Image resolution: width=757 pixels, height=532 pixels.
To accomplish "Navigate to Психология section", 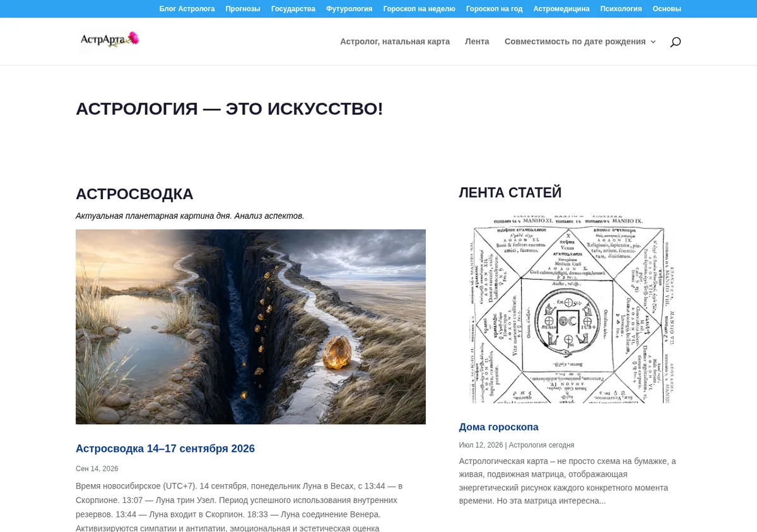I will pos(621,9).
